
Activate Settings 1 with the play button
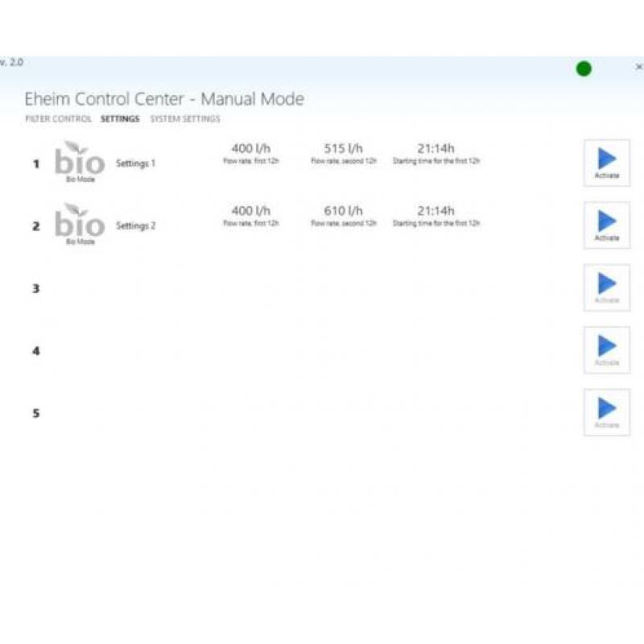point(607,163)
